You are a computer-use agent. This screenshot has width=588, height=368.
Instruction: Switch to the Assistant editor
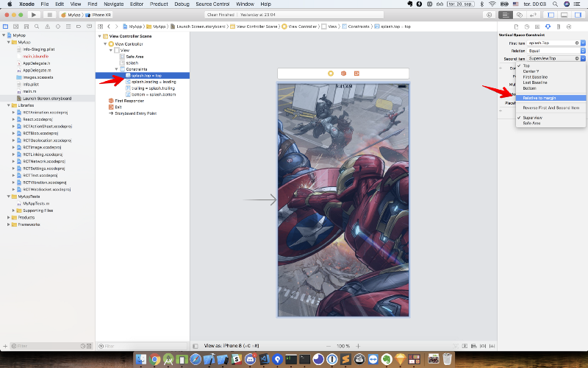(x=520, y=15)
